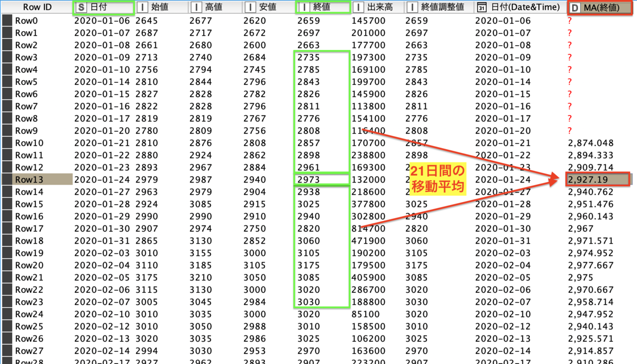The width and height of the screenshot is (637, 364).
Task: Click 終値調整値 value 2843 in Row5
Action: click(417, 82)
